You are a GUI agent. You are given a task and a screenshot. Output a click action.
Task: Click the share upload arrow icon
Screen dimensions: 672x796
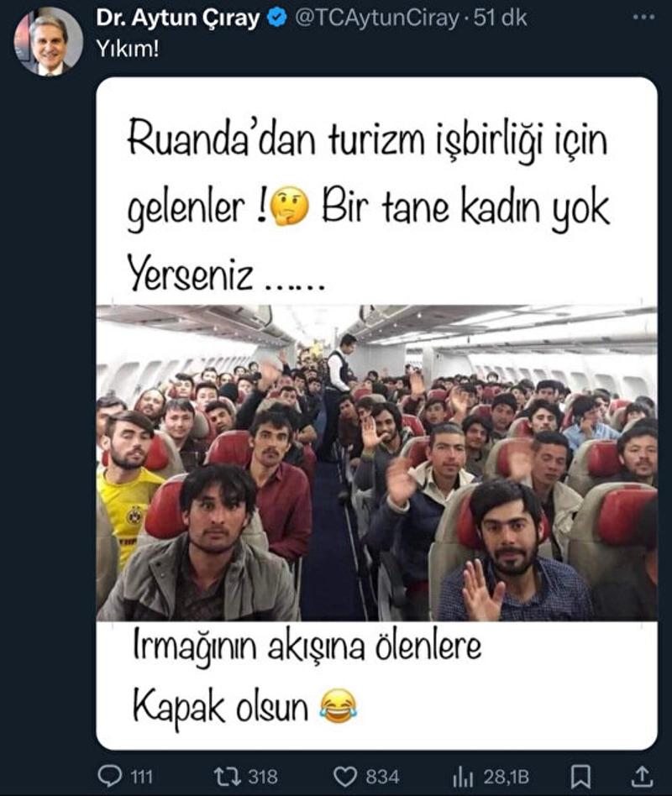[642, 776]
